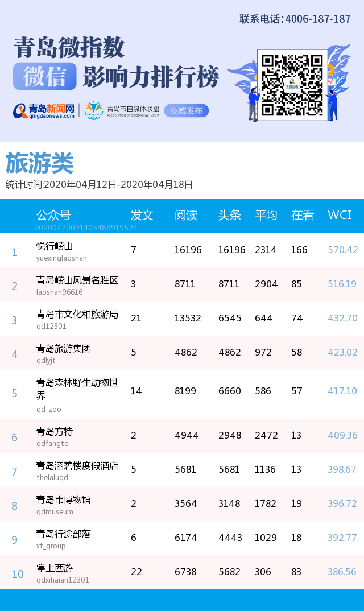Click the 权威发布 pill badge

tap(186, 110)
